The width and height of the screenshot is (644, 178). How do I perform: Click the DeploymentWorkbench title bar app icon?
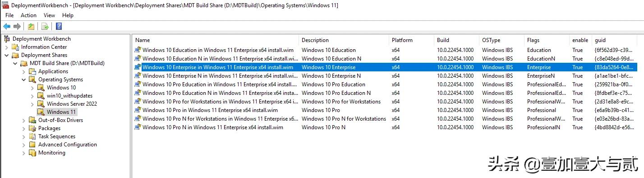tap(5, 5)
